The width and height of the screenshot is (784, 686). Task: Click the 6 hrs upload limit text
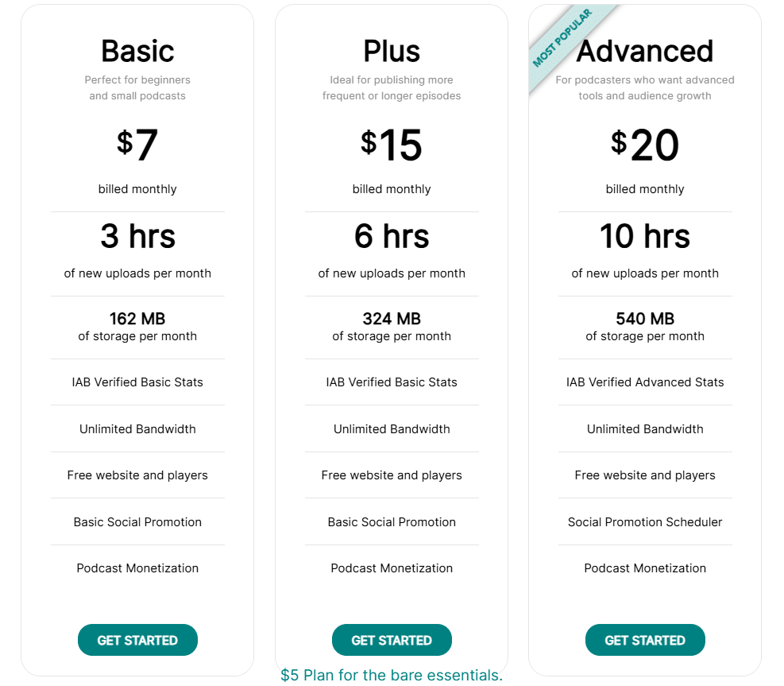tap(392, 236)
